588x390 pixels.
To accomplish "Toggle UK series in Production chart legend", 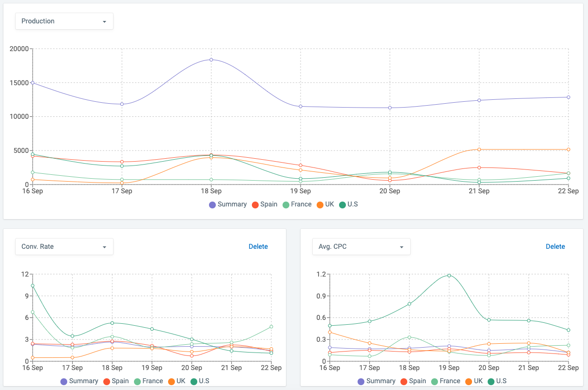I will 325,204.
